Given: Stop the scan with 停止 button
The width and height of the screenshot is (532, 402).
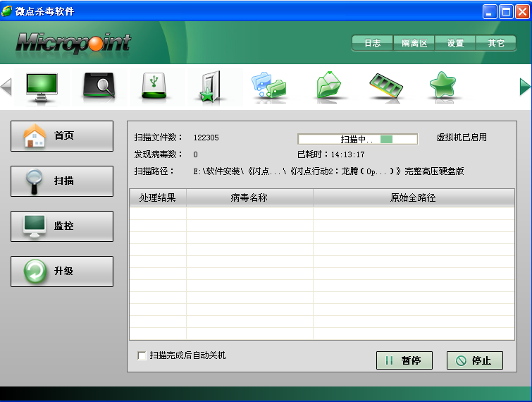Looking at the screenshot, I should pos(475,360).
